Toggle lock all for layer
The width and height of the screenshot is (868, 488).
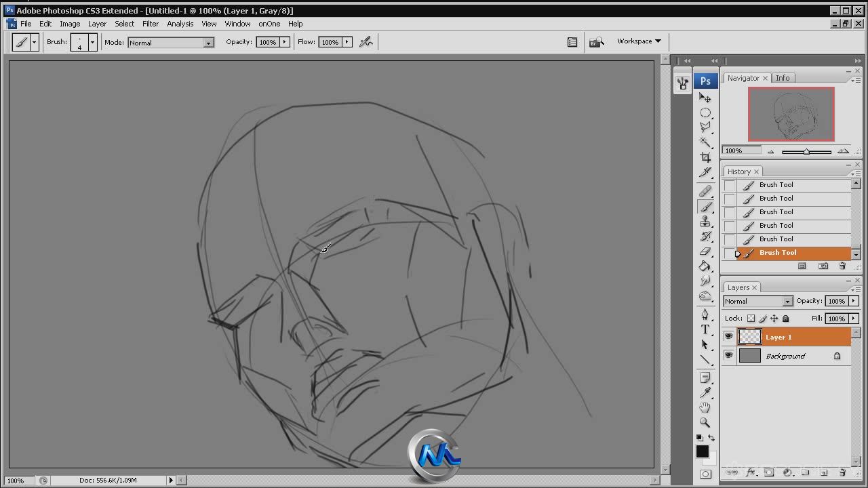click(785, 319)
